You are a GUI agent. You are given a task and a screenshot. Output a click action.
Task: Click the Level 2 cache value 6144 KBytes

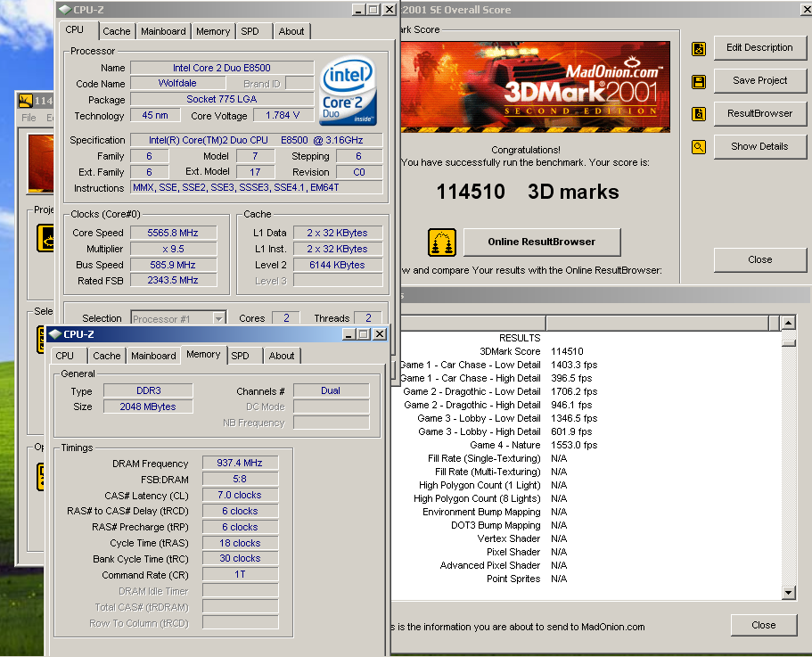tap(337, 265)
